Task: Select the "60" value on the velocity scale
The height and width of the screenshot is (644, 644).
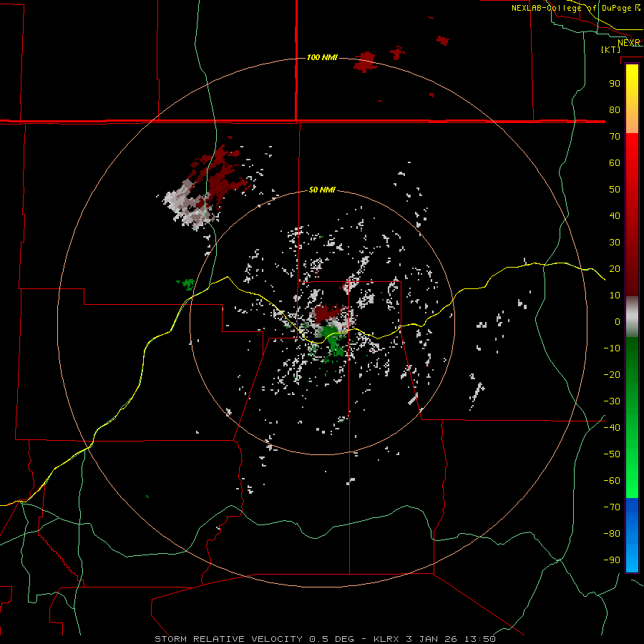Action: 615,162
